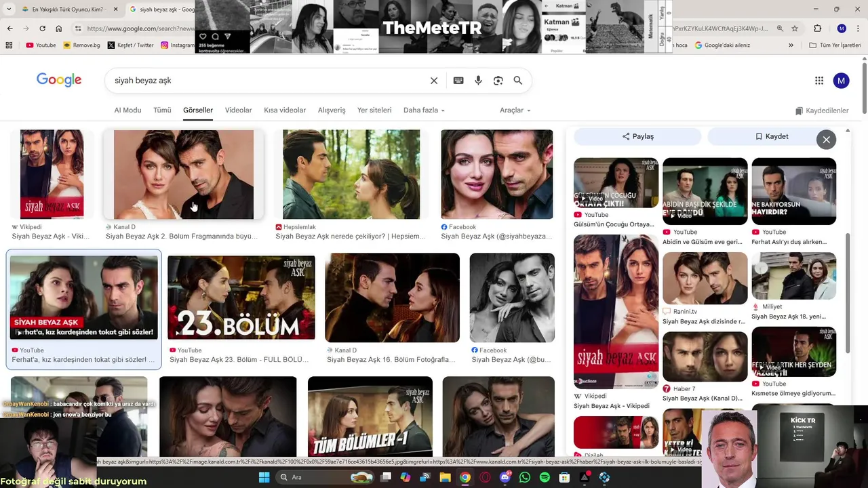Image resolution: width=868 pixels, height=488 pixels.
Task: Open Opera browser from the taskbar
Action: 485,477
